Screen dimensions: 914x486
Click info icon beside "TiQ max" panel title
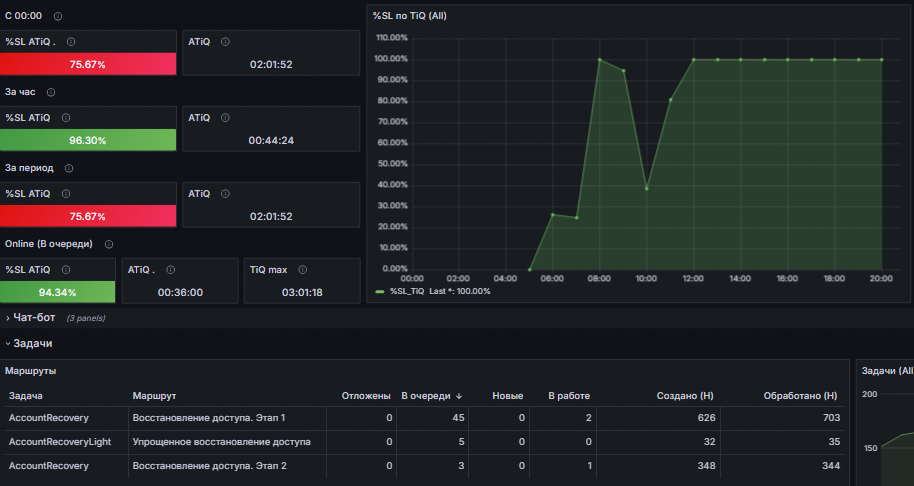click(303, 270)
